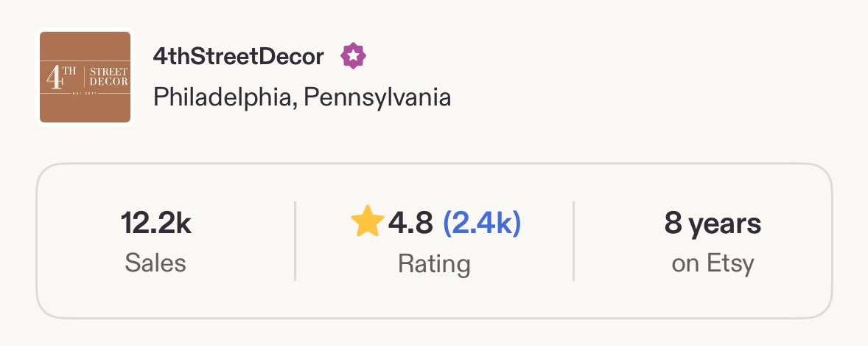Click the 4.8 rating score
This screenshot has width=868, height=346.
(410, 222)
